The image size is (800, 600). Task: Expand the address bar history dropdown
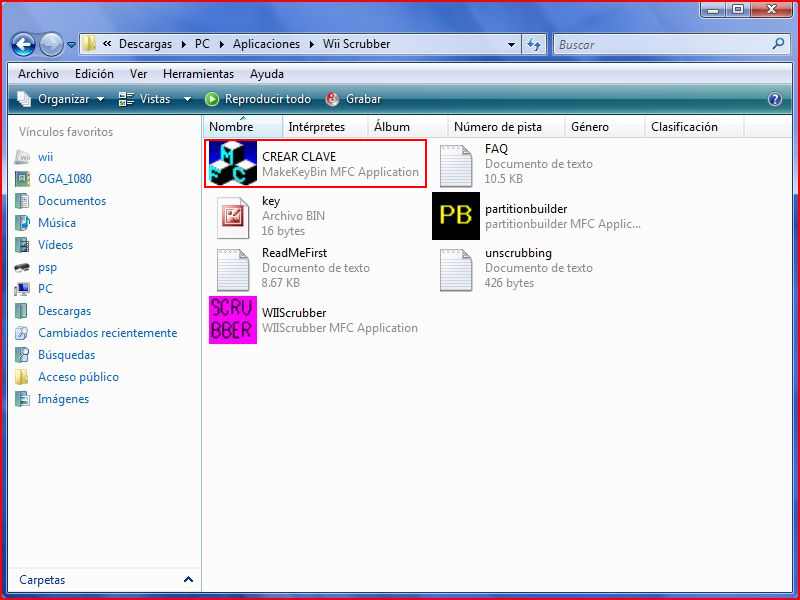point(511,44)
